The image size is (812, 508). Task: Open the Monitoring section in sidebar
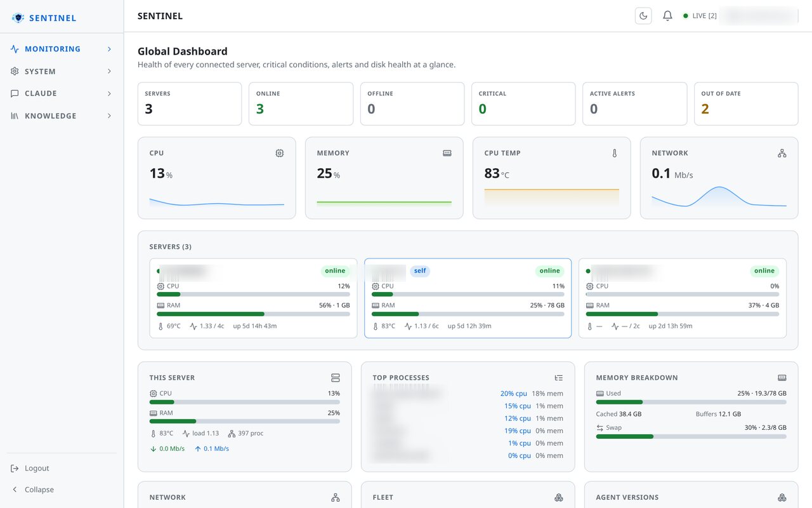[x=62, y=49]
